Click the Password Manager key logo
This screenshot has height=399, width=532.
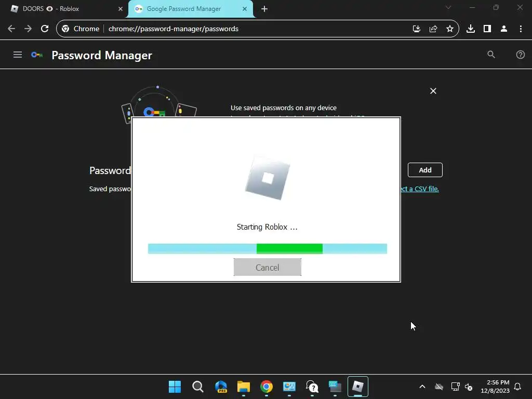tap(37, 55)
